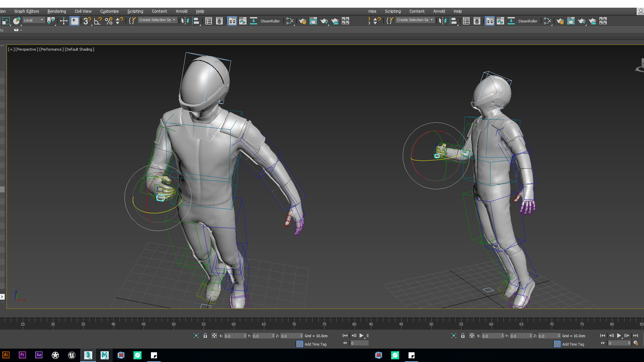Viewport: 644px width, 362px height.
Task: Open Render Setup via the teapot icon
Action: (303, 21)
